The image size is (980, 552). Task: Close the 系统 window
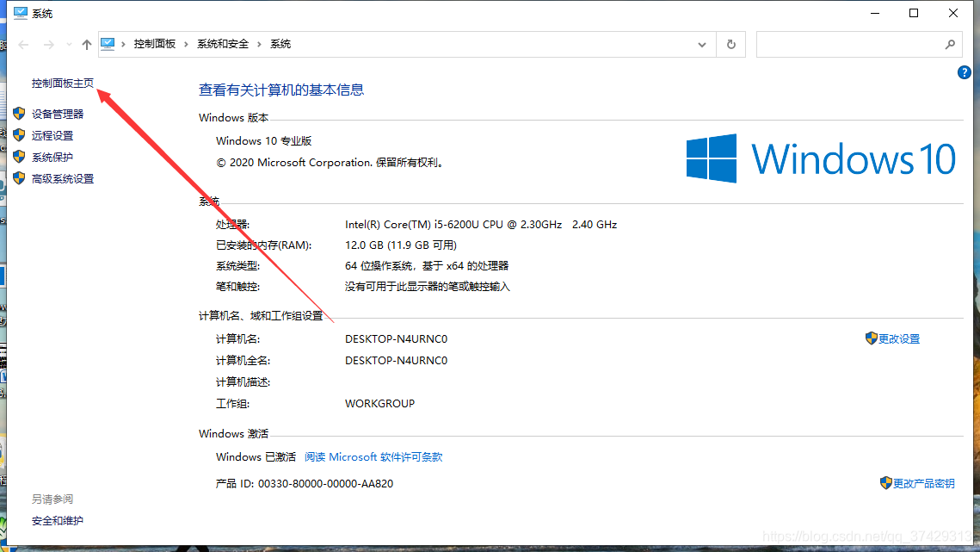(x=953, y=13)
